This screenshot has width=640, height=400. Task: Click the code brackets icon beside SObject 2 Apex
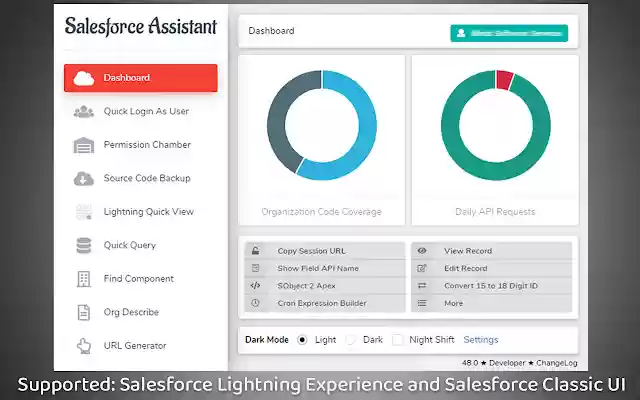[x=256, y=286]
